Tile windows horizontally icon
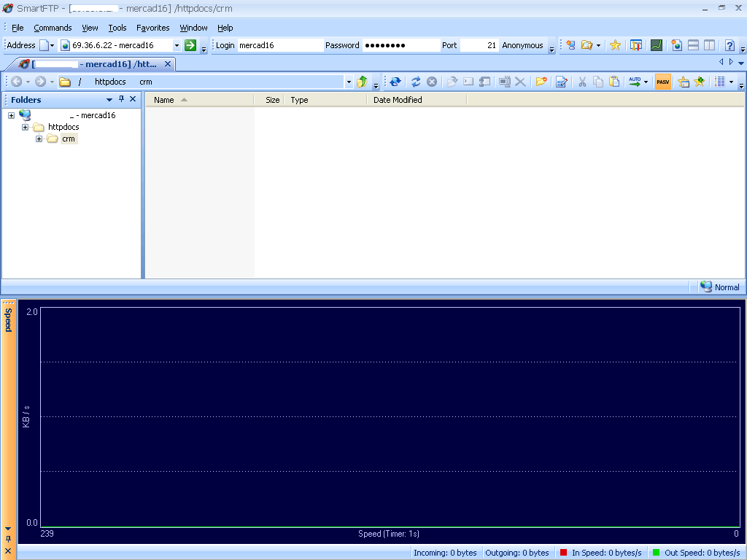747x560 pixels. click(694, 45)
